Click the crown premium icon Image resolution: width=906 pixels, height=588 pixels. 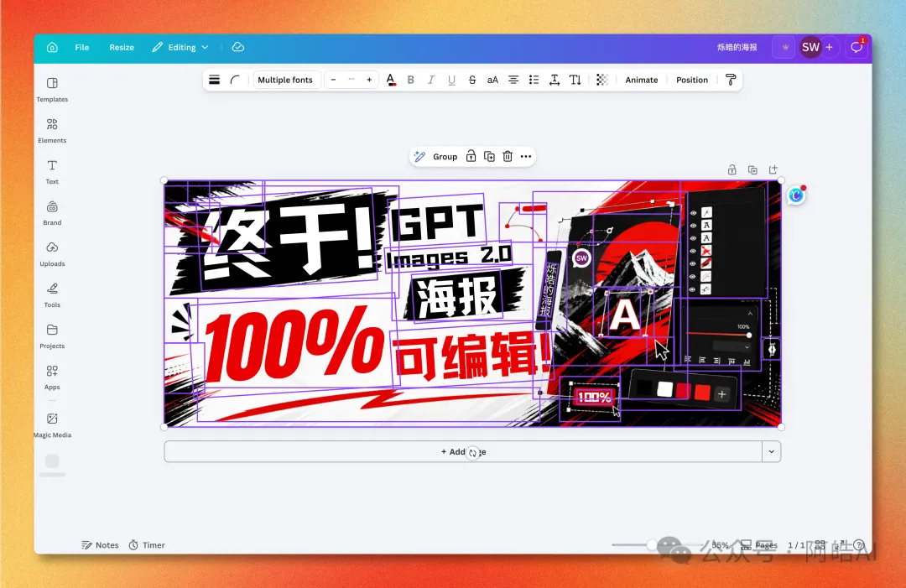tap(785, 47)
